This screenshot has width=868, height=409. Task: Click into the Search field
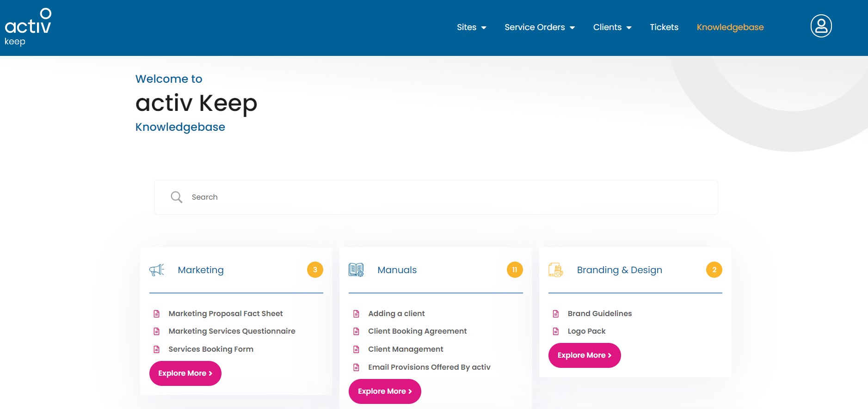[x=436, y=197]
